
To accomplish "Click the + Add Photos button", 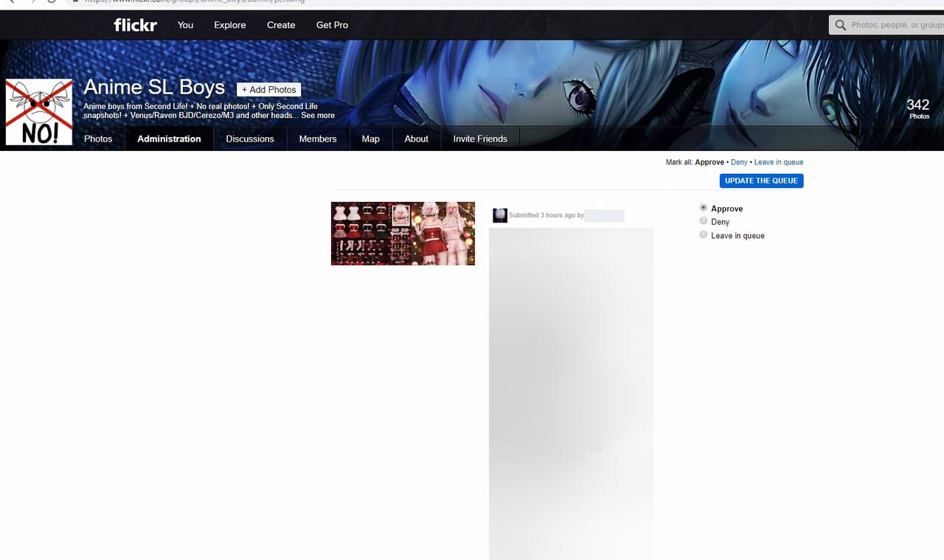I will click(269, 90).
